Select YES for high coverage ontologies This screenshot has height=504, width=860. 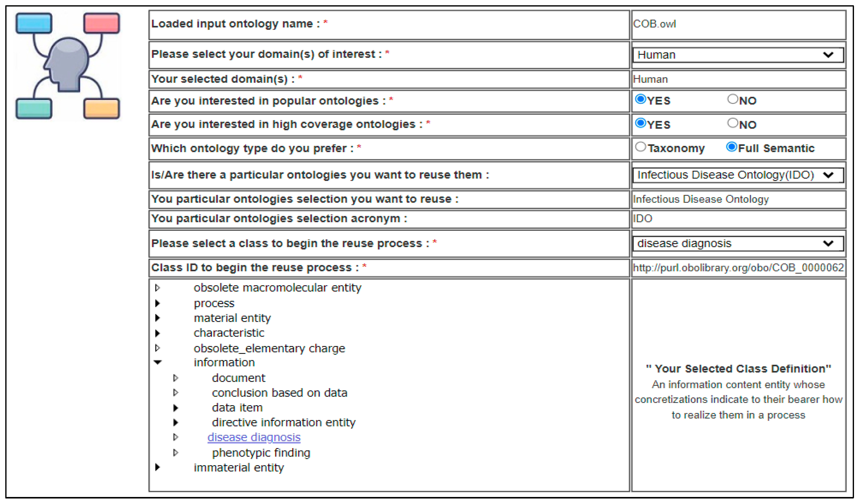pos(641,123)
